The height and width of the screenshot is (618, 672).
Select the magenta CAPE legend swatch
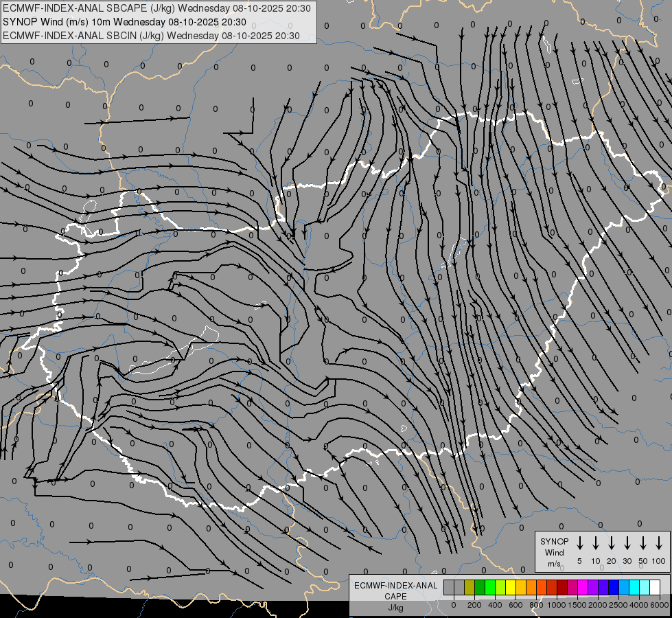pos(583,587)
